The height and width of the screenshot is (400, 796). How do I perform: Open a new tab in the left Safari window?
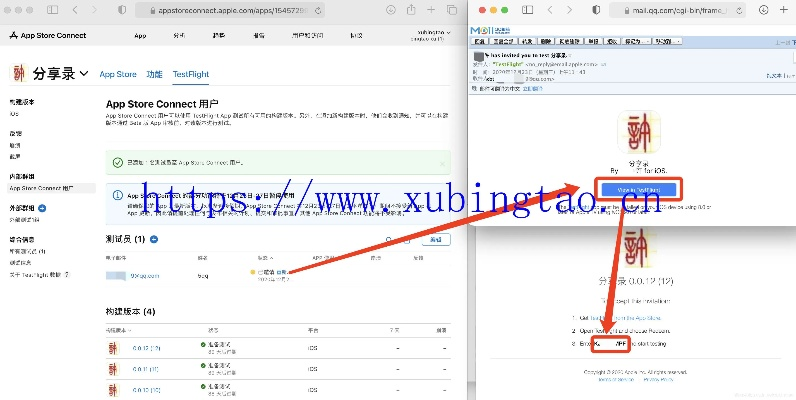click(x=431, y=10)
